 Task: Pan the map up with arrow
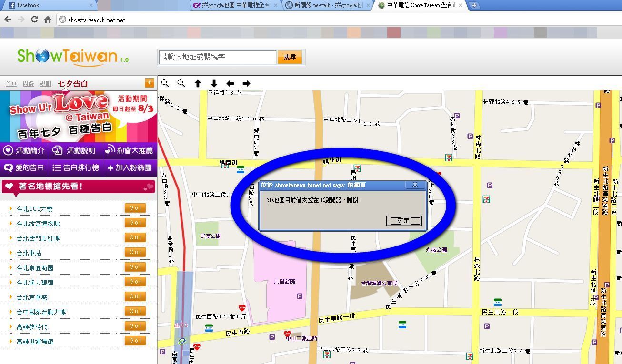coord(198,83)
